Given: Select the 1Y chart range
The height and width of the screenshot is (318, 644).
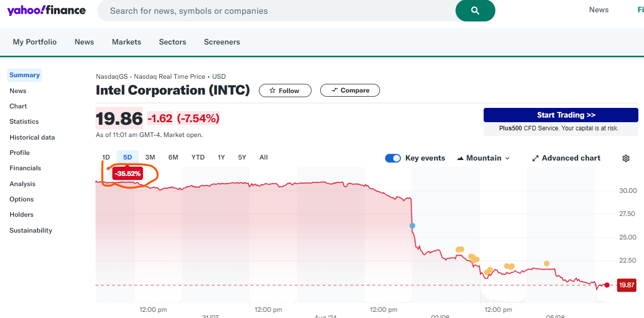Looking at the screenshot, I should (x=221, y=157).
